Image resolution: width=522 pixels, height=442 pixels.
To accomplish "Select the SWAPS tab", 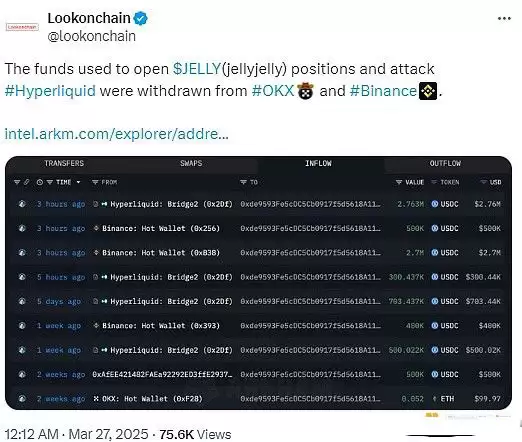I will (x=191, y=163).
